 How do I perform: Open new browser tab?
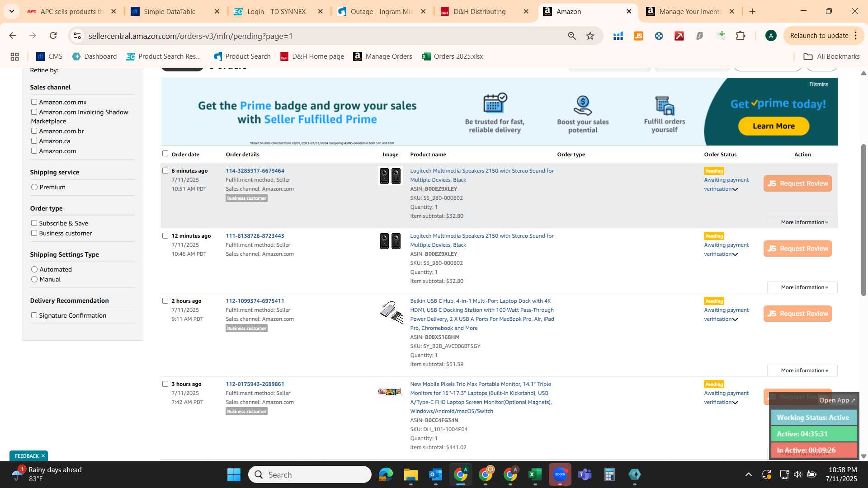pyautogui.click(x=752, y=11)
